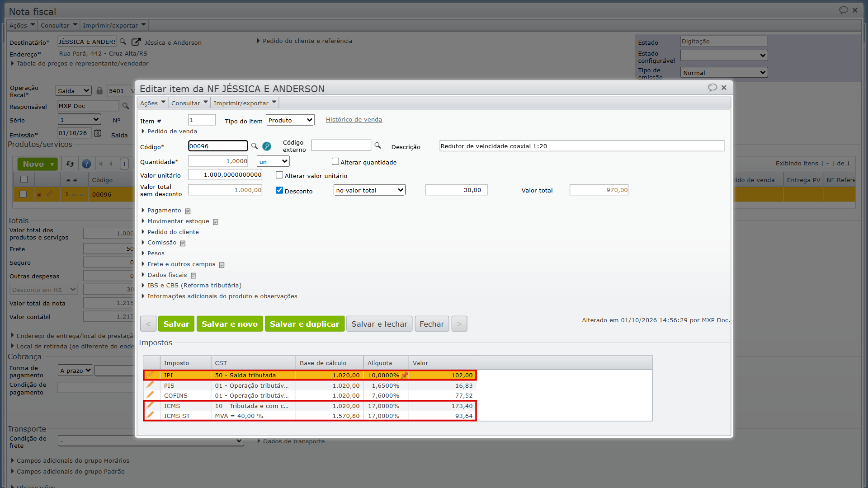Edit the PIS tax row pencil icon
The image size is (868, 488).
click(x=150, y=385)
